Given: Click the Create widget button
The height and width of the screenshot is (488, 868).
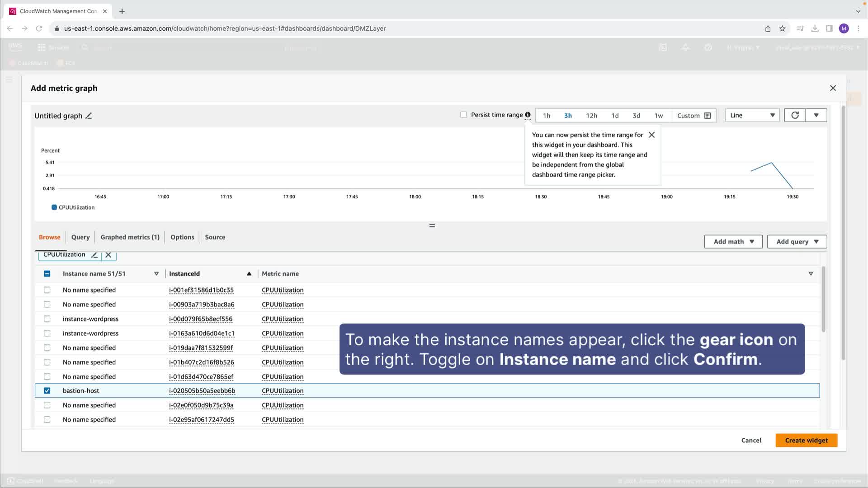Looking at the screenshot, I should (x=806, y=441).
